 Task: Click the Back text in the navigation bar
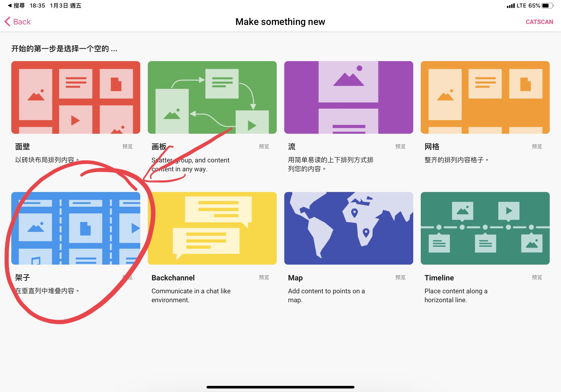[x=22, y=22]
